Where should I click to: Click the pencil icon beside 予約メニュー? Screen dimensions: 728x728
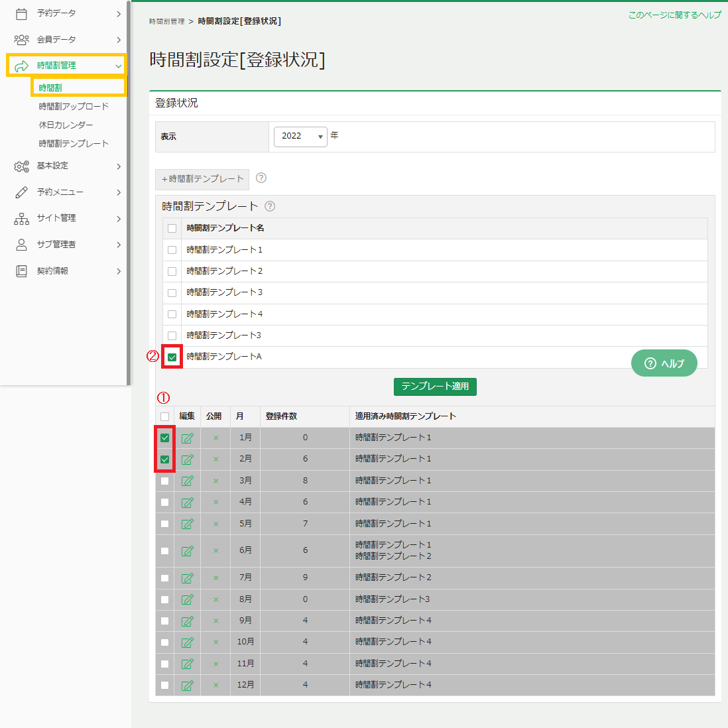21,192
